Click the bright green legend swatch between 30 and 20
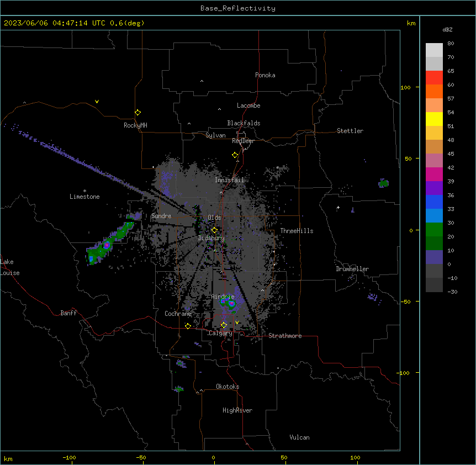This screenshot has width=476, height=465. pos(434,230)
